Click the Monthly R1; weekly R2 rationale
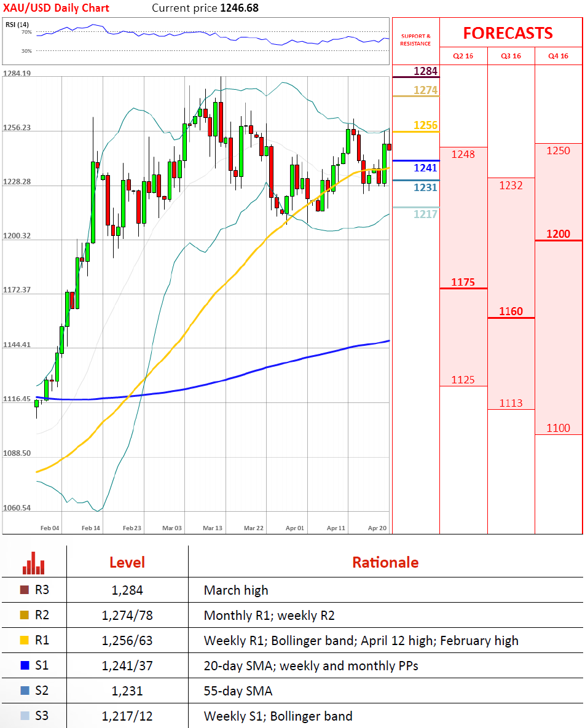The image size is (585, 728). (x=269, y=615)
